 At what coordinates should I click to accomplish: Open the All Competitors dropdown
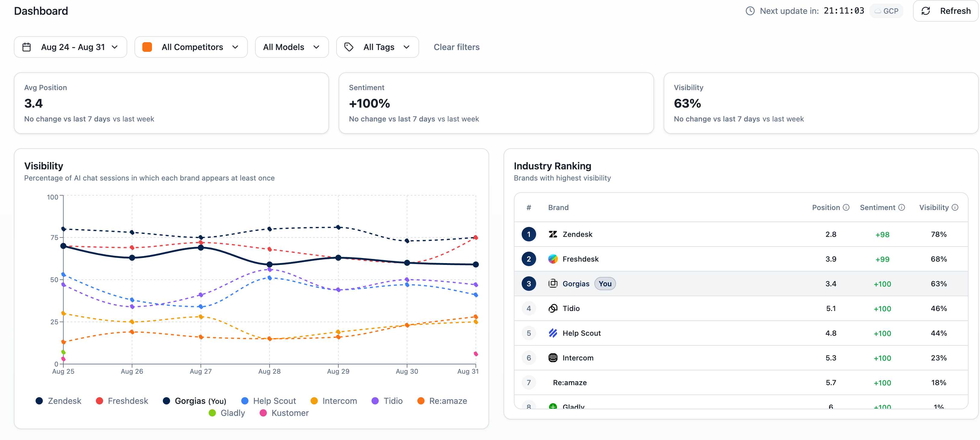click(191, 47)
